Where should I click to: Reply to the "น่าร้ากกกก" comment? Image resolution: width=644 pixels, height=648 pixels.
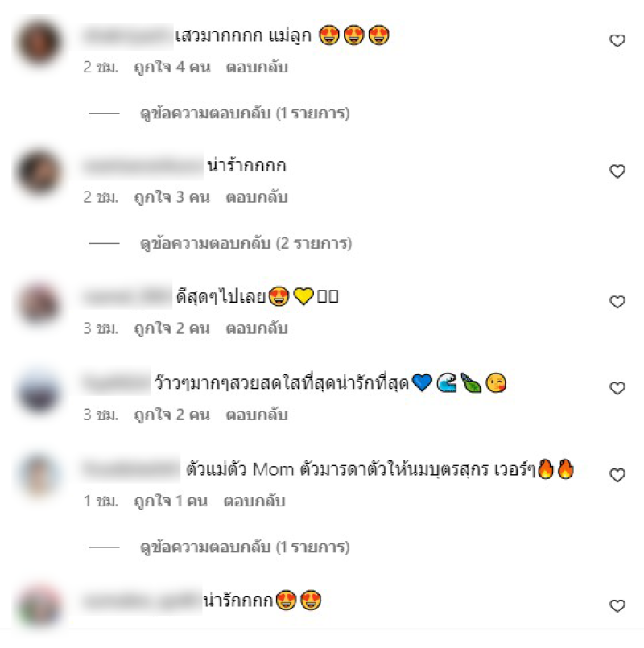point(257,197)
